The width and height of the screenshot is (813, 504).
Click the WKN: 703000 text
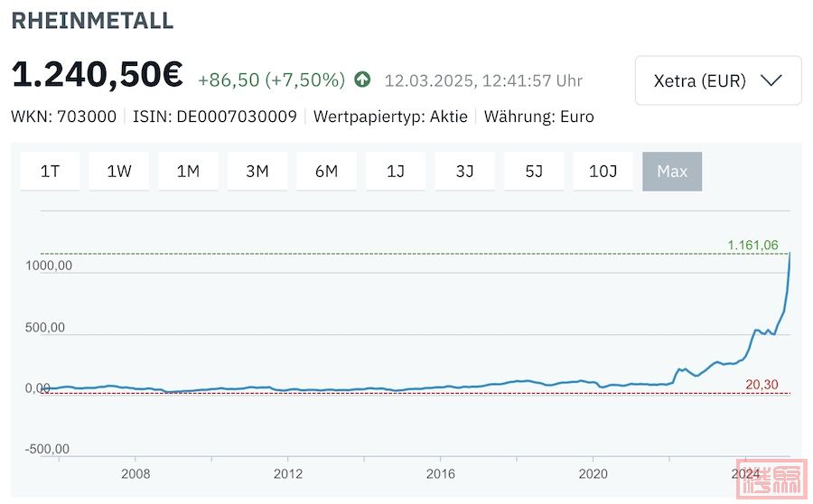pyautogui.click(x=64, y=117)
